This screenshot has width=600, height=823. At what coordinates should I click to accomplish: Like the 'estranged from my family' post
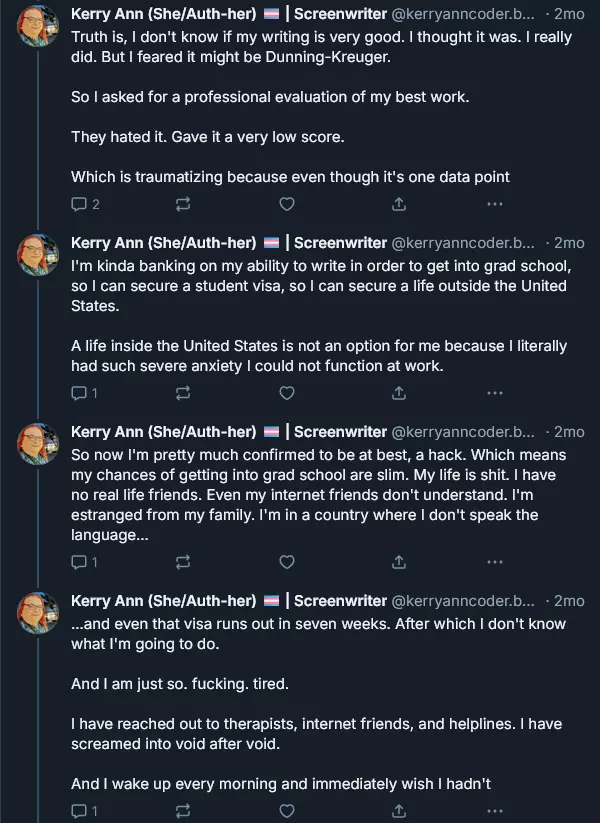[287, 562]
